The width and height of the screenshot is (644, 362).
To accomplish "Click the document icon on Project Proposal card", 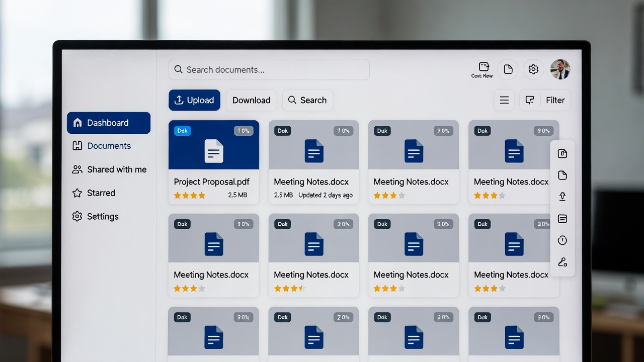I will coord(214,151).
